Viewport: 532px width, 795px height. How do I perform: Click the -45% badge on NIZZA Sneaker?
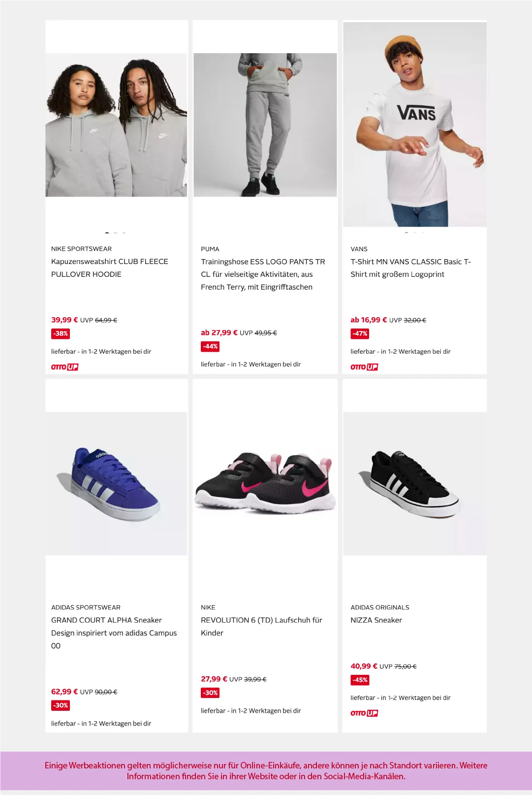[x=360, y=680]
